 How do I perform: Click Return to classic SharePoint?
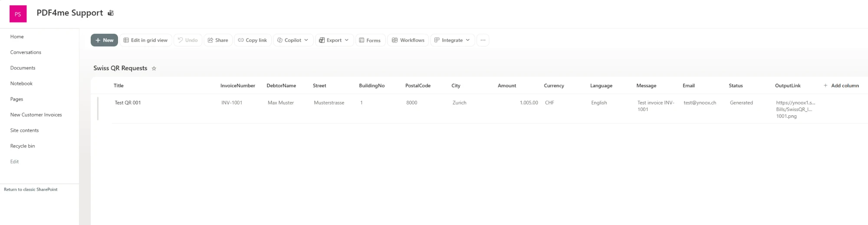tap(30, 189)
